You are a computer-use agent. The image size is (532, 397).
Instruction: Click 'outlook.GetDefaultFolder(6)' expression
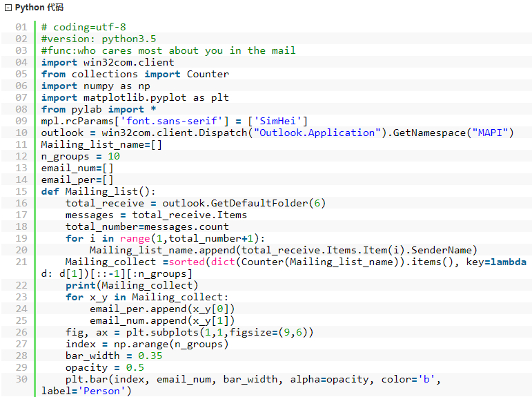click(244, 203)
